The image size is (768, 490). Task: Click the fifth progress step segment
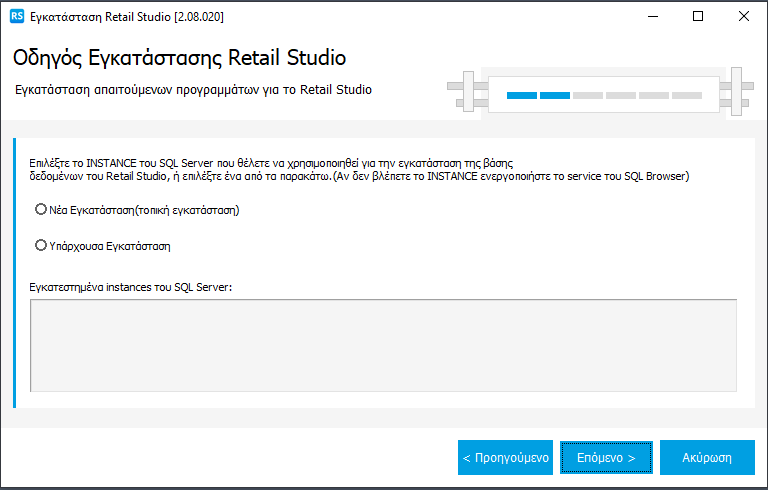654,96
